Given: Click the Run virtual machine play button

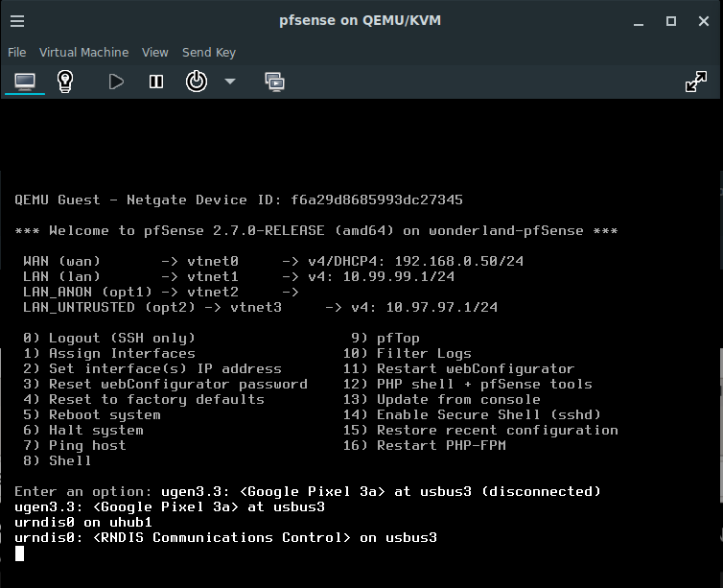Looking at the screenshot, I should (x=116, y=82).
